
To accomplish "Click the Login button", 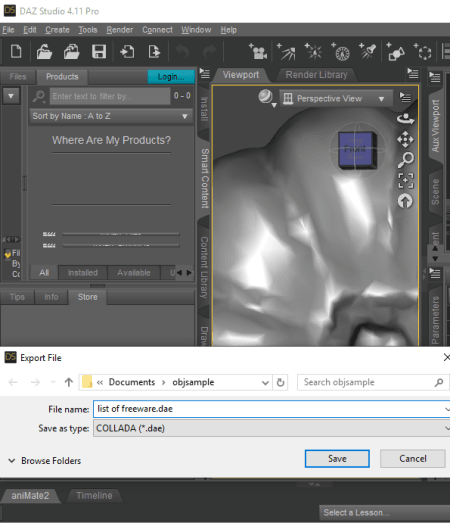I will tap(171, 77).
